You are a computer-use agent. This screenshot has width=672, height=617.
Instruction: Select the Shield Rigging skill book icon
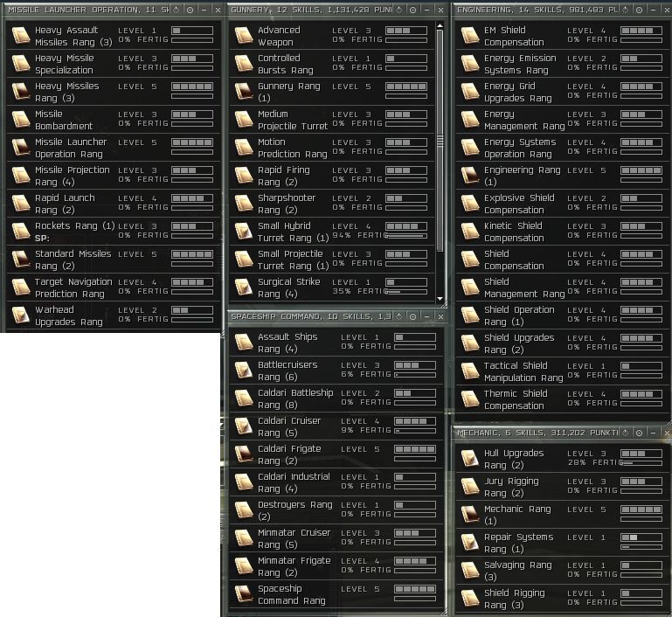470,599
